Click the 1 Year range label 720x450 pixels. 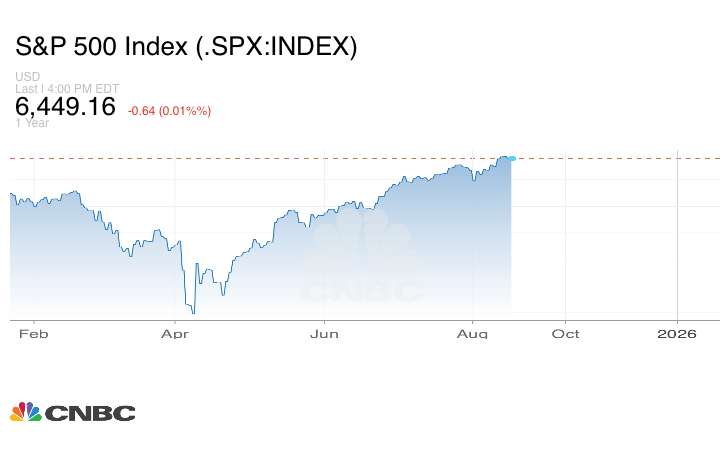point(32,123)
